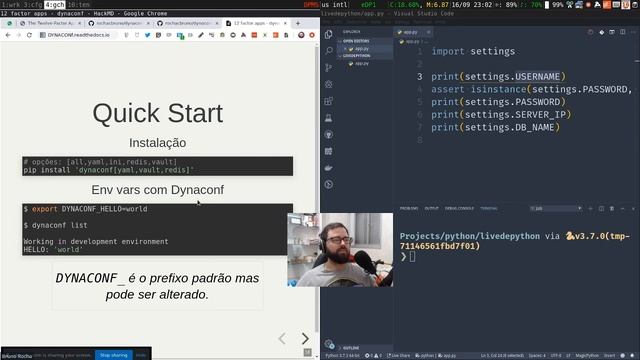
Task: Click the battery icon in system bar
Action: coord(547,4)
